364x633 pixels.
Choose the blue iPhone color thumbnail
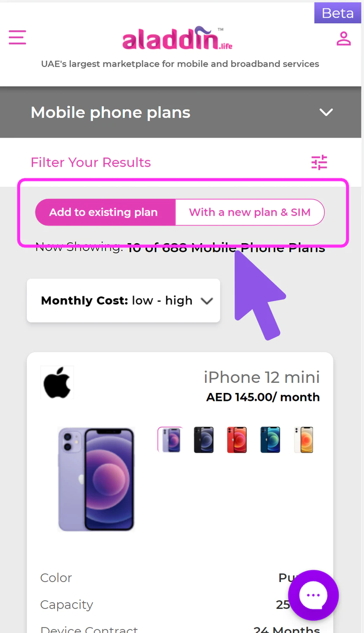pos(270,440)
